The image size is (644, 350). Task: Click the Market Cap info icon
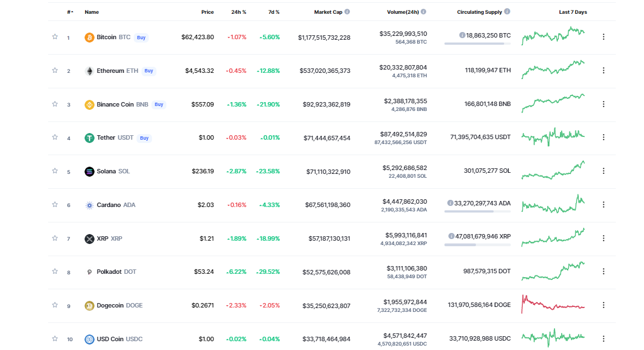(x=347, y=12)
